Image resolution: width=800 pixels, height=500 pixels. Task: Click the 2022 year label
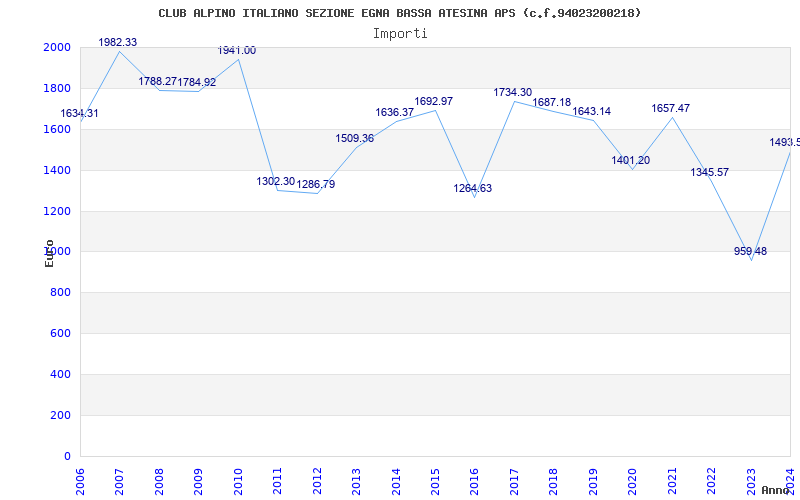click(x=712, y=481)
